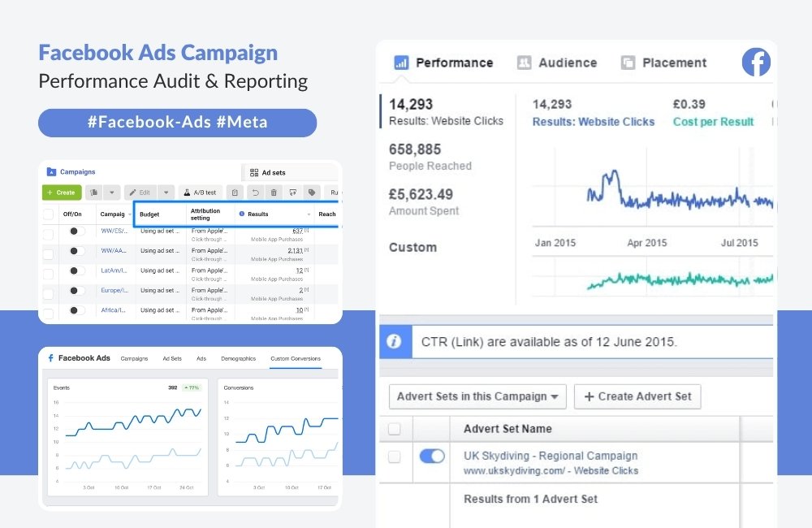Click the Reach column header

(x=326, y=214)
